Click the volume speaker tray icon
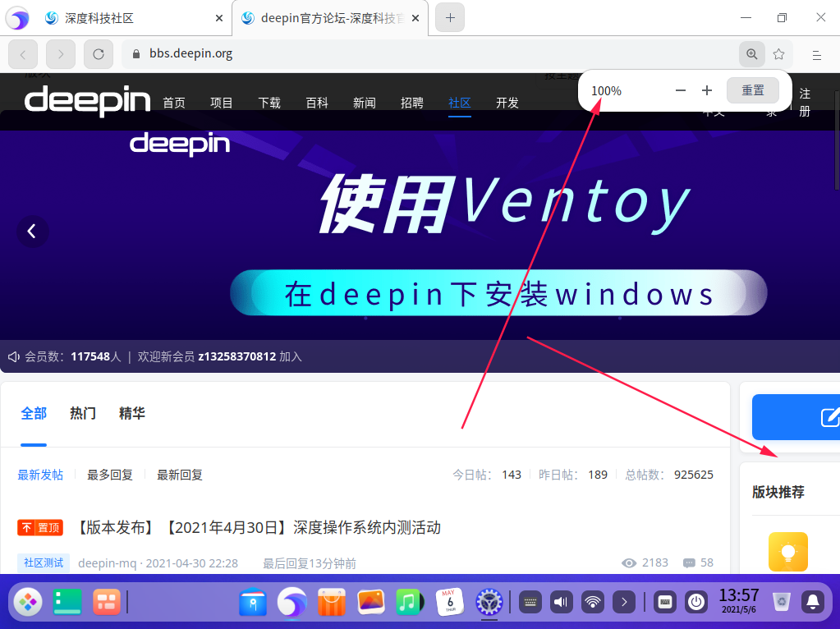 [x=562, y=602]
